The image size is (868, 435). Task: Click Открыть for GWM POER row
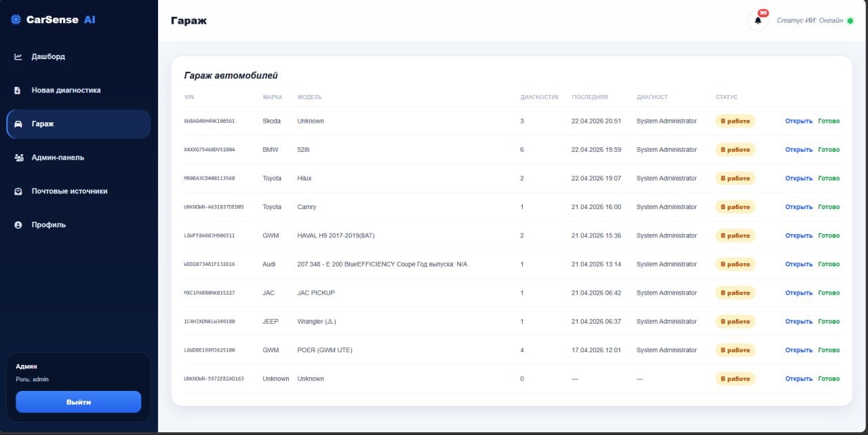tap(798, 350)
